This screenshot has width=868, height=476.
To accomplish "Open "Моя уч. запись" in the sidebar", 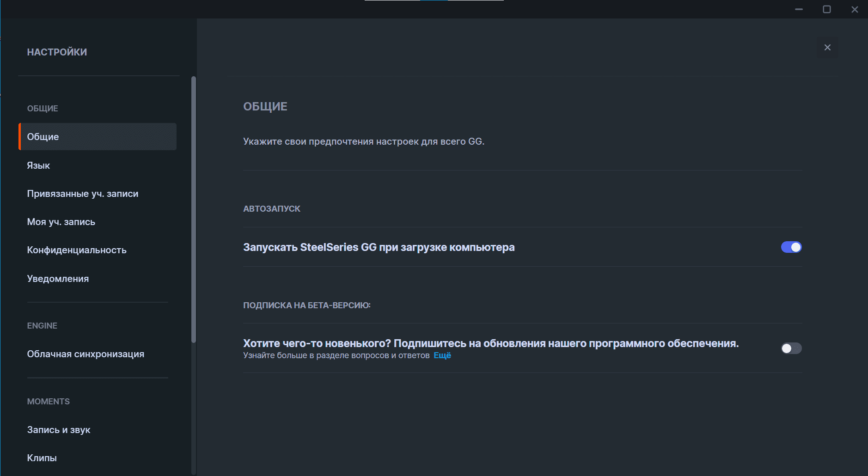I will point(61,222).
